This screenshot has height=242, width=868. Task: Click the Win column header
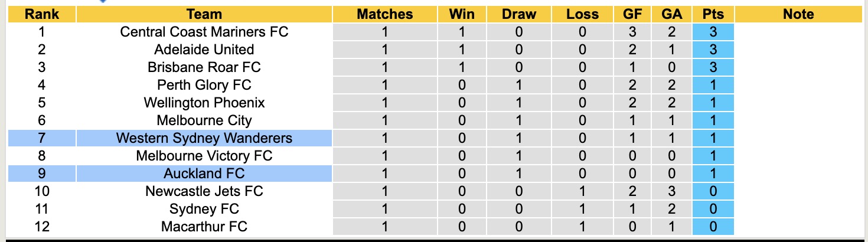click(462, 14)
